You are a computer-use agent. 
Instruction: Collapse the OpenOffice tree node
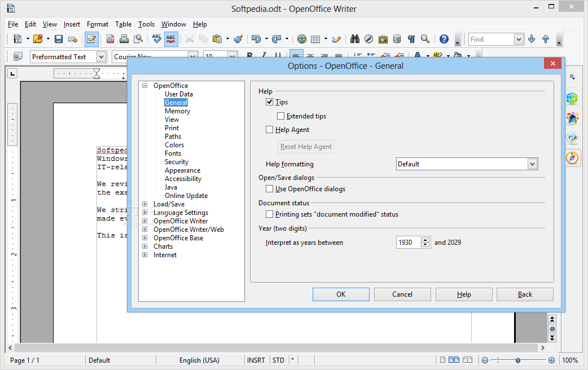(x=145, y=86)
